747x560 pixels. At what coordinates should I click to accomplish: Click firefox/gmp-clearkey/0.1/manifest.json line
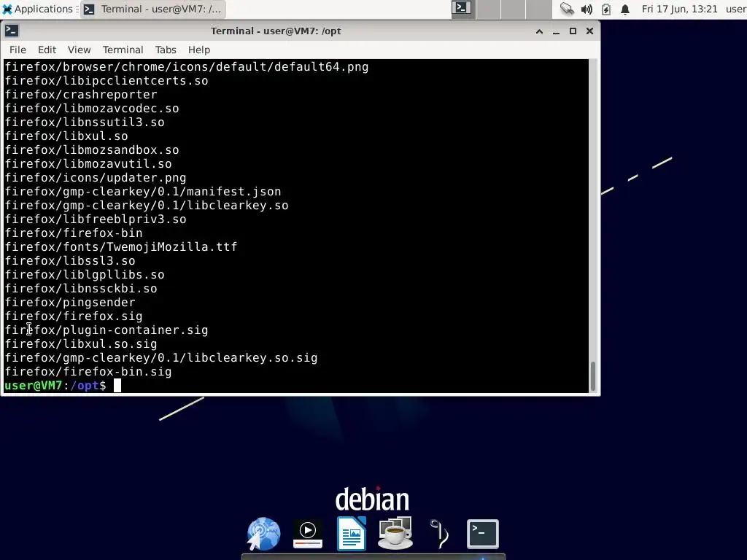143,192
